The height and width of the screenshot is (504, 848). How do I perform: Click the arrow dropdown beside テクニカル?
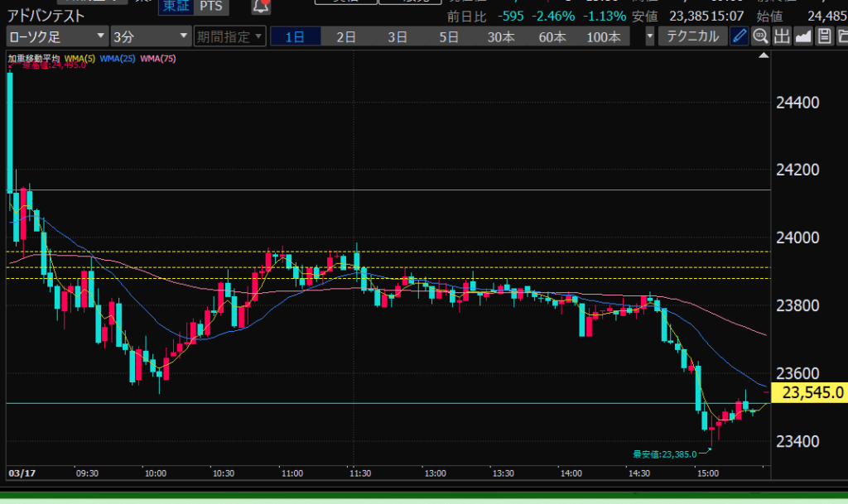(x=649, y=36)
